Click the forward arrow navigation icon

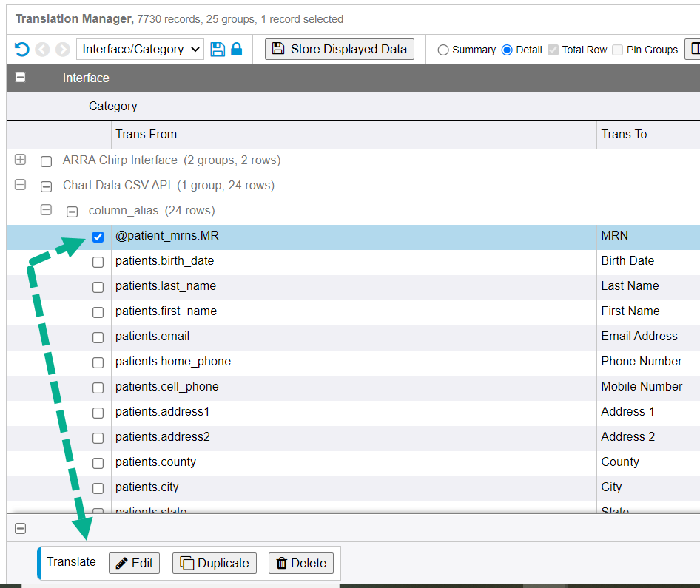click(x=63, y=50)
